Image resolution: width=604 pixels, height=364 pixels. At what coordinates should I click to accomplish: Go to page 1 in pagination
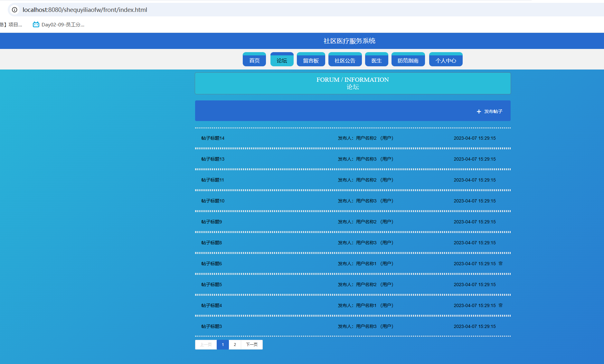223,345
